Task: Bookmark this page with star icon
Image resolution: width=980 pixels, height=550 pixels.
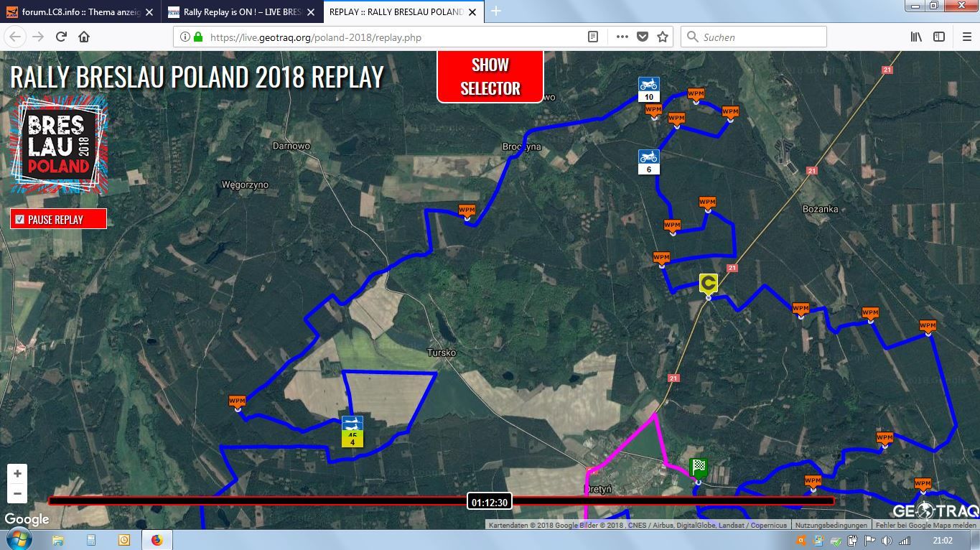Action: (x=663, y=37)
